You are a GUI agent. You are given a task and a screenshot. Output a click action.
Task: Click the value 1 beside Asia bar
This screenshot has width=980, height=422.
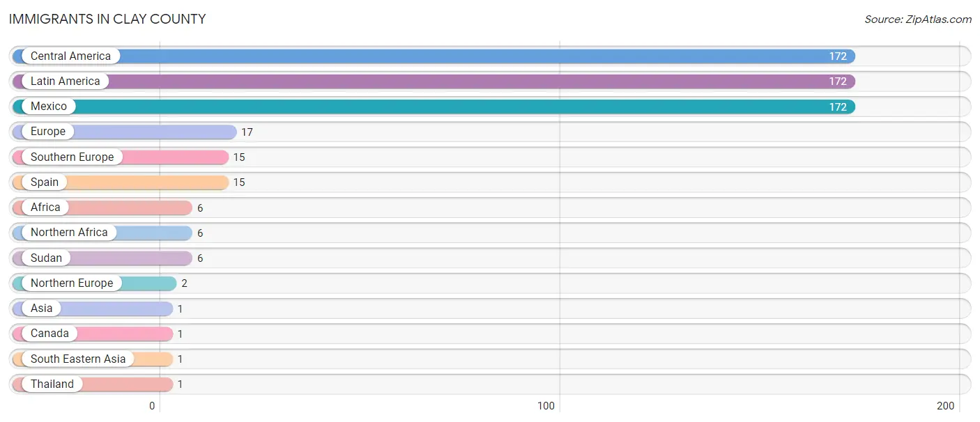180,309
